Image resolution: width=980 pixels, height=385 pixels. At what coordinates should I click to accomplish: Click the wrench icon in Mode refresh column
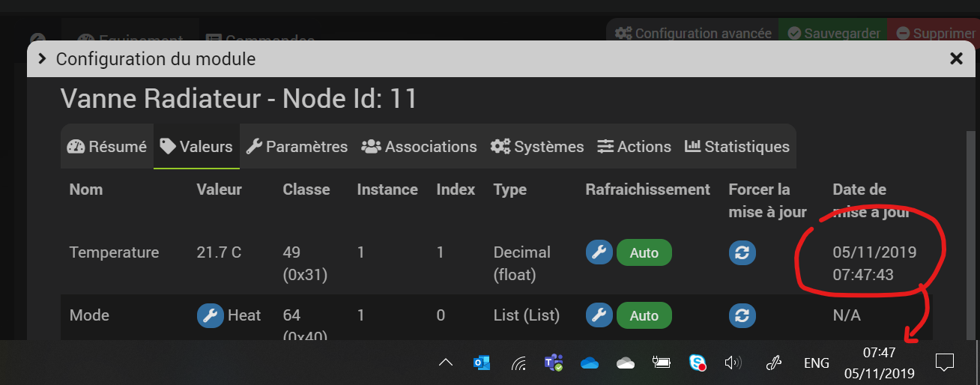(599, 315)
